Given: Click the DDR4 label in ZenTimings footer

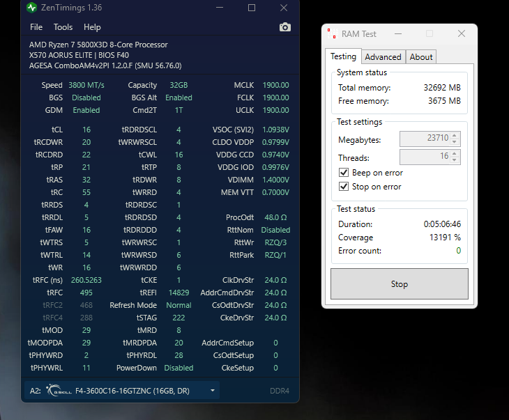Looking at the screenshot, I should 279,391.
